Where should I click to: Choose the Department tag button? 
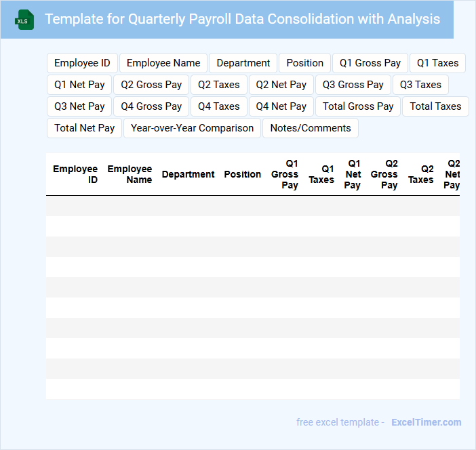pyautogui.click(x=243, y=63)
